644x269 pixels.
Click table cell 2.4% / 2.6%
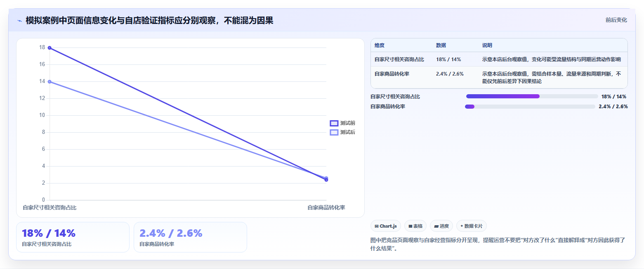tap(450, 74)
